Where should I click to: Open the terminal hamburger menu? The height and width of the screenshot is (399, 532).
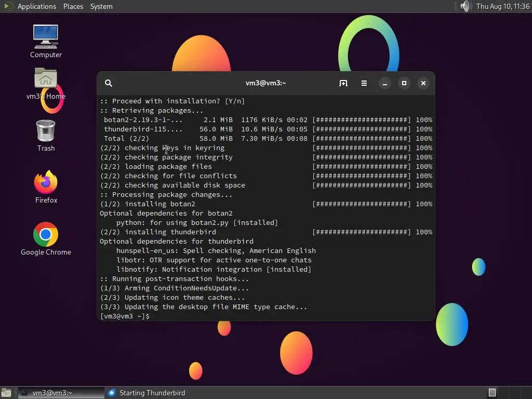point(364,83)
